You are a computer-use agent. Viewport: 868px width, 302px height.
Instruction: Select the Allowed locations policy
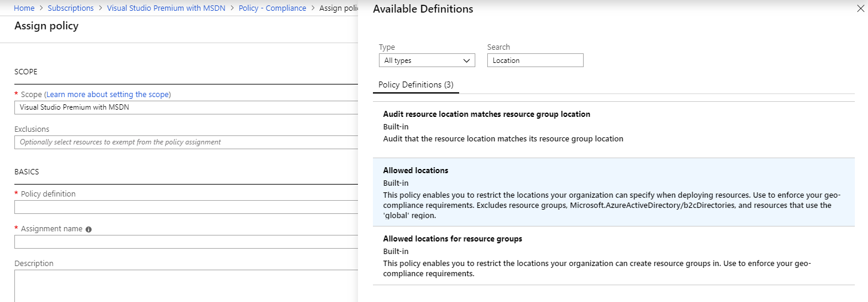point(415,171)
